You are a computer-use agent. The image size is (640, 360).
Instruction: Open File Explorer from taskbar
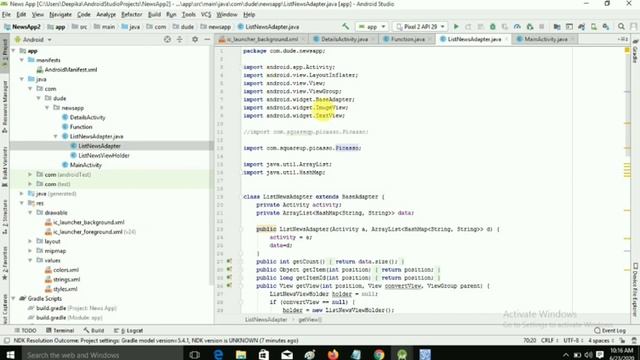tap(241, 354)
